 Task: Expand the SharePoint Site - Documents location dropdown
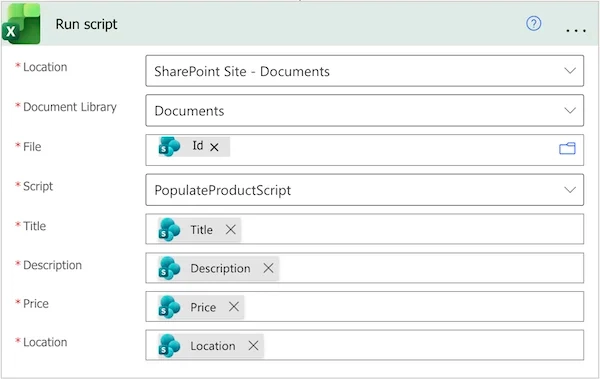[x=570, y=71]
